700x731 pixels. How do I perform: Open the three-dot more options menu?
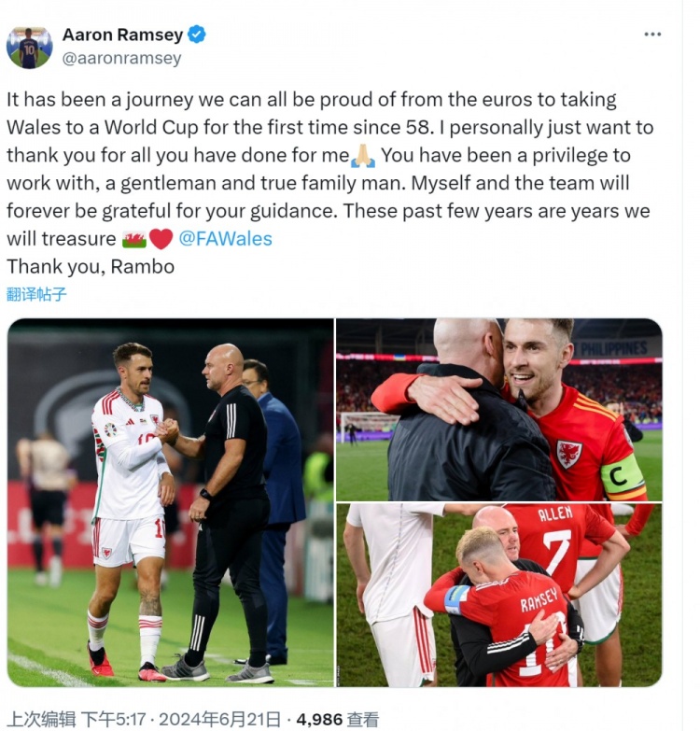click(x=652, y=34)
